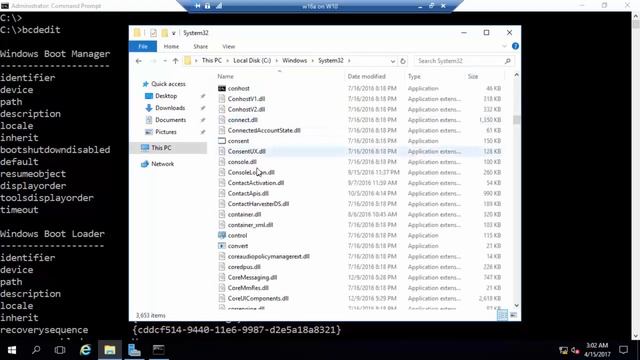Open the recent locations dropdown arrow
Viewport: 640px width, 360px height.
pos(165,61)
